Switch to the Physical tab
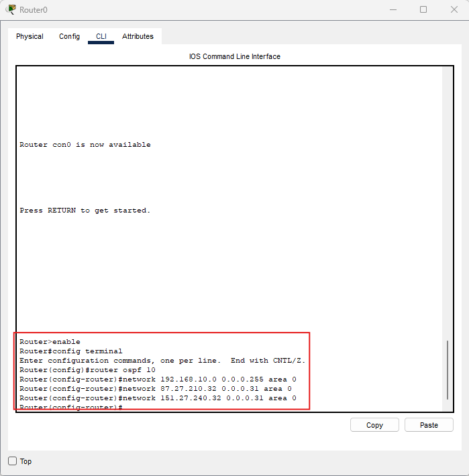Viewport: 469px width, 476px height. pos(30,36)
